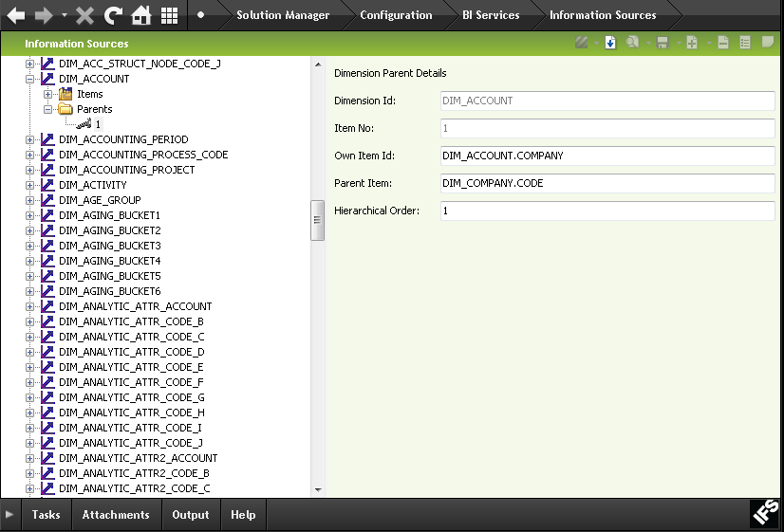Click the yellow Notes icon in toolbar
This screenshot has height=532, width=784.
tap(768, 43)
